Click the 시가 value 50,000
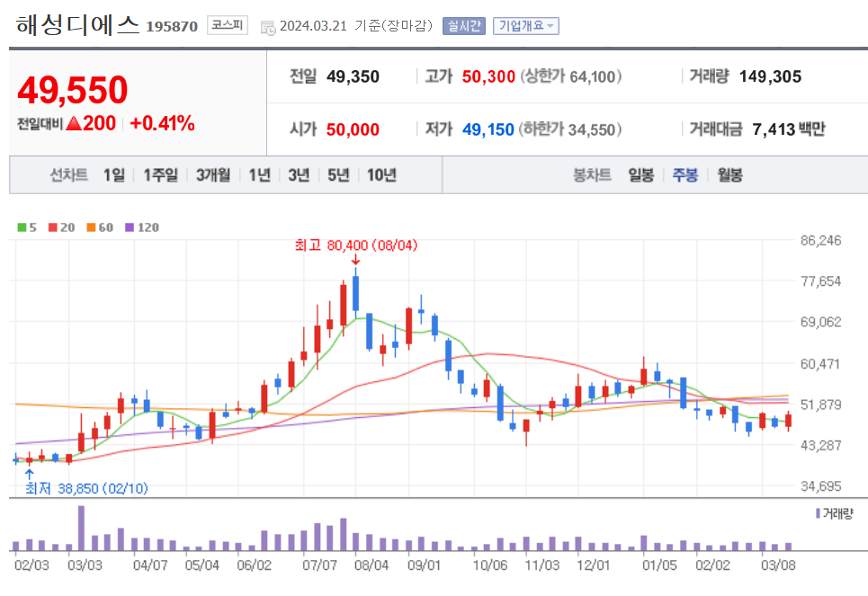868x596 pixels. pyautogui.click(x=353, y=129)
